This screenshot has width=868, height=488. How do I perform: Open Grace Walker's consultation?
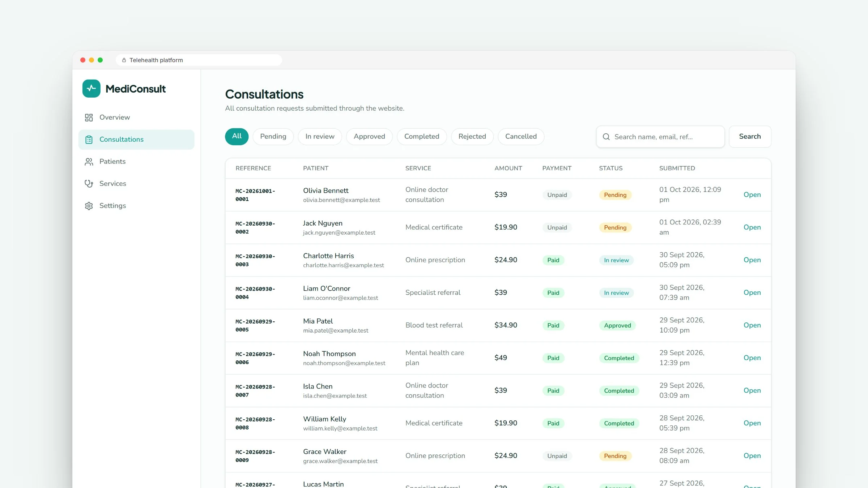coord(752,456)
